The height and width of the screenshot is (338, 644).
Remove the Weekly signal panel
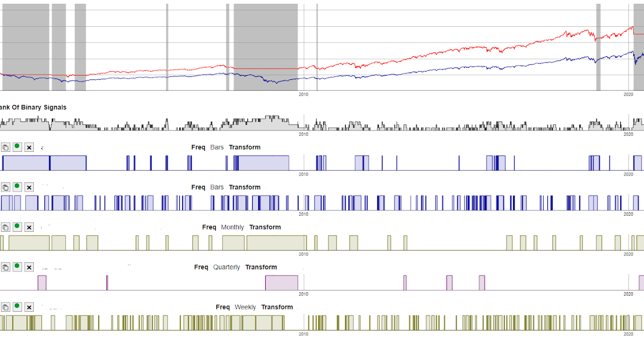[x=29, y=307]
